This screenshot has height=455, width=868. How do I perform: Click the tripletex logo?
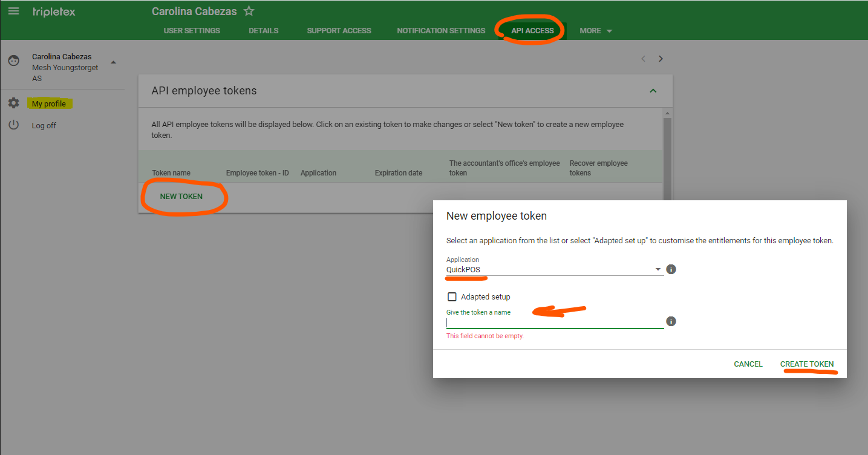[x=54, y=11]
